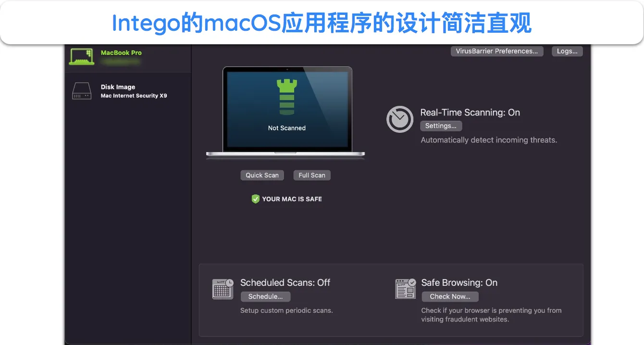
Task: Click the Safe Browsing: On heading
Action: click(459, 282)
